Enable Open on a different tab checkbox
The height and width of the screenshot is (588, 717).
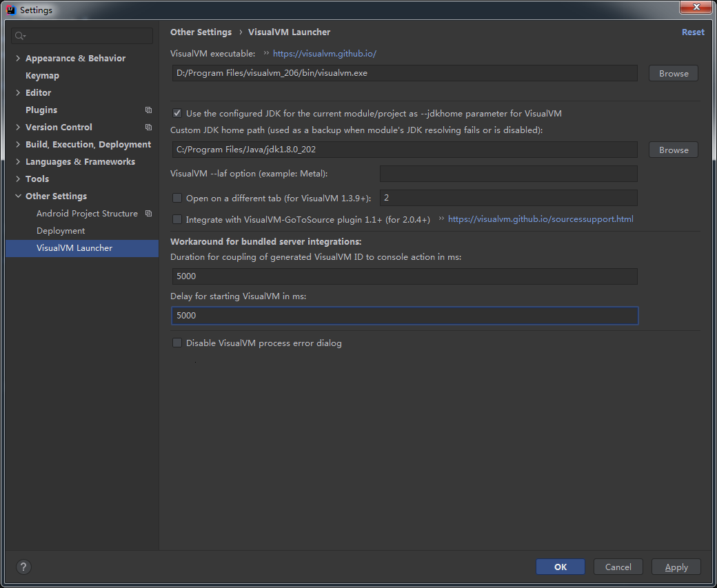click(x=177, y=198)
